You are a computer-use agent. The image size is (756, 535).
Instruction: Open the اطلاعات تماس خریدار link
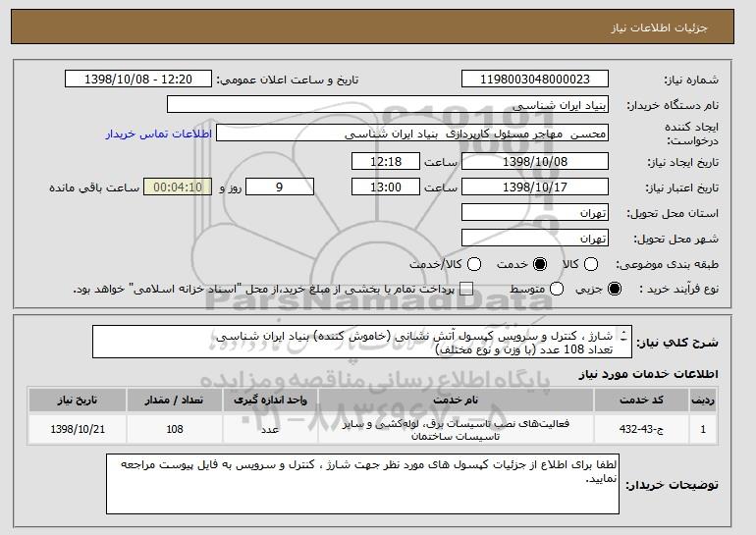[159, 134]
